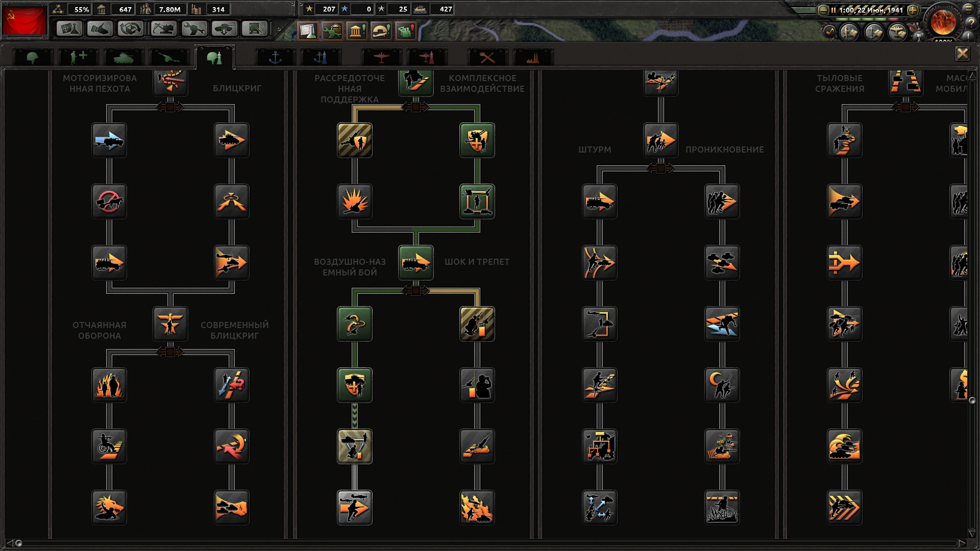Toggle branch choice between Штурм and Проникновение

tap(661, 168)
